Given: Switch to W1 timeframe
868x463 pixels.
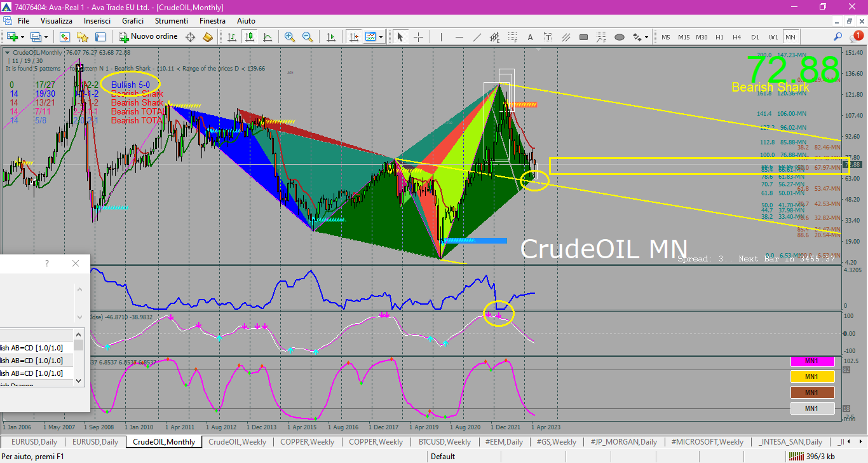Looking at the screenshot, I should click(773, 37).
